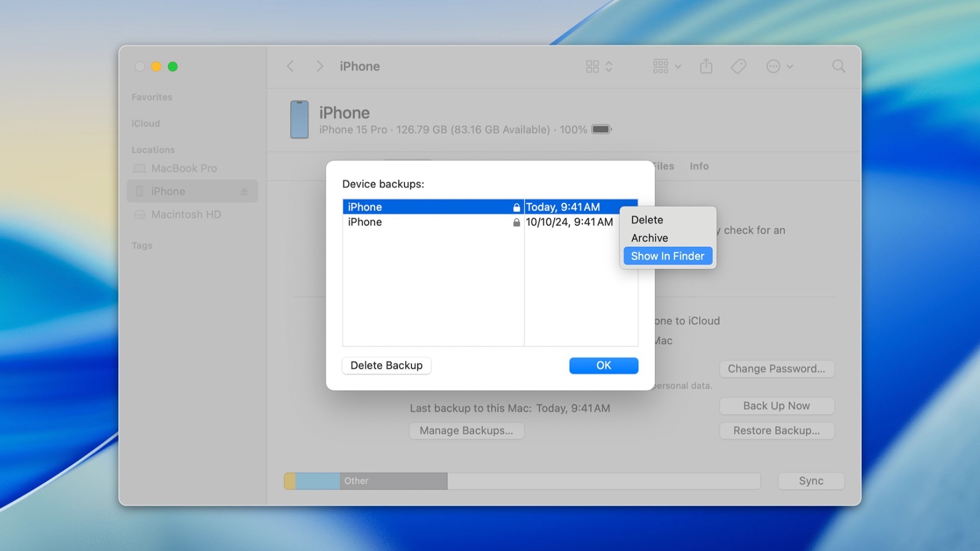
Task: Click the iPhone device icon
Action: [299, 119]
